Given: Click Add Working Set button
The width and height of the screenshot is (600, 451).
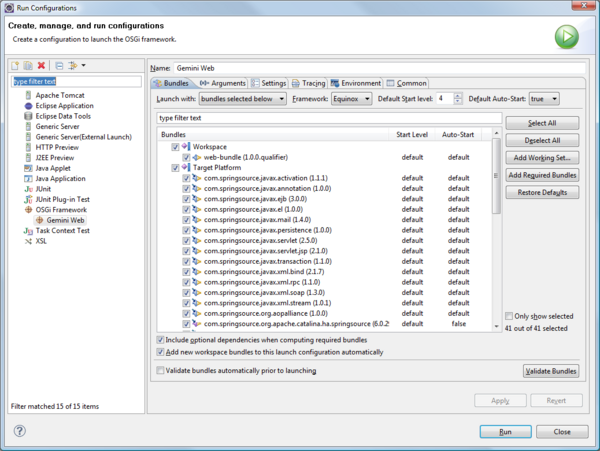Looking at the screenshot, I should pos(542,158).
